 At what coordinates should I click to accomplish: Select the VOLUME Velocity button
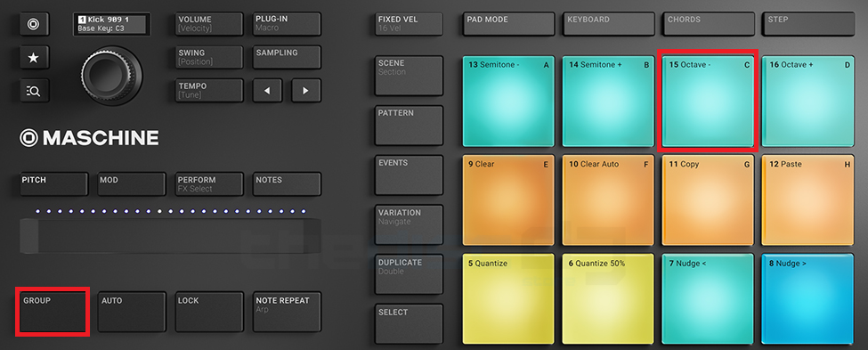209,24
